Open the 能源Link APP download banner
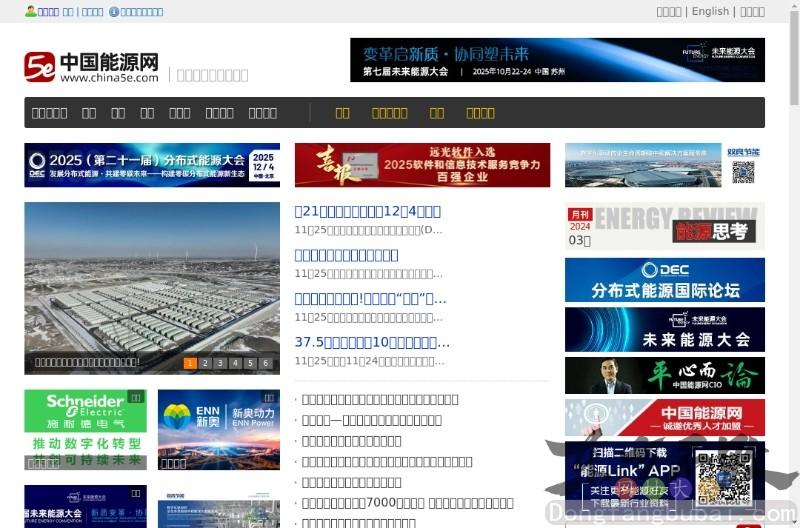800x528 pixels. (665, 475)
